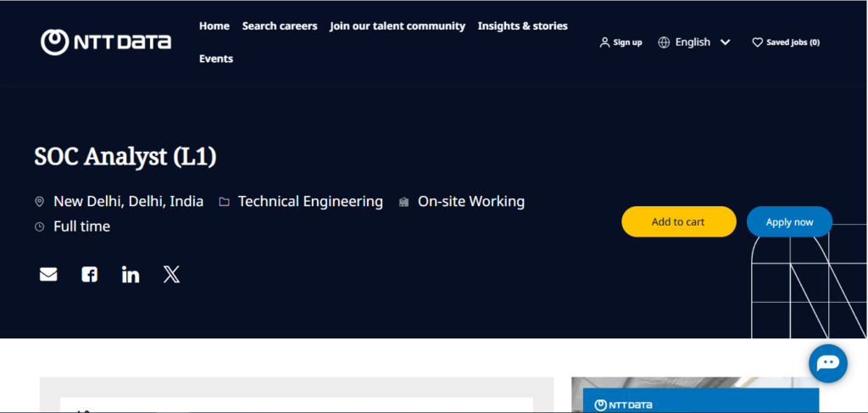Open Insights & stories menu item

point(522,26)
